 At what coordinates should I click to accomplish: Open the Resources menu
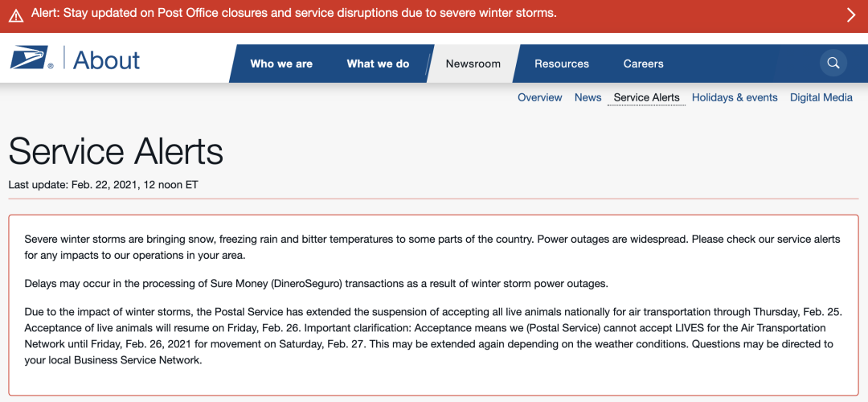562,64
